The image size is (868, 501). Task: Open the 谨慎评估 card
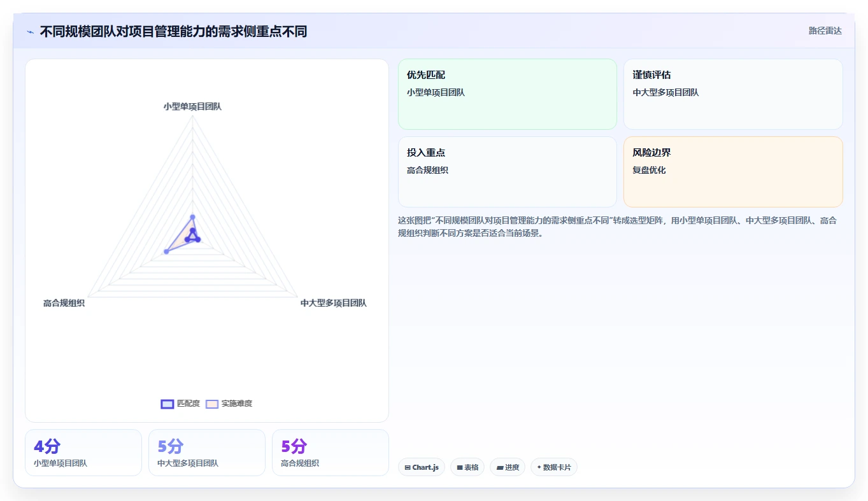(733, 94)
